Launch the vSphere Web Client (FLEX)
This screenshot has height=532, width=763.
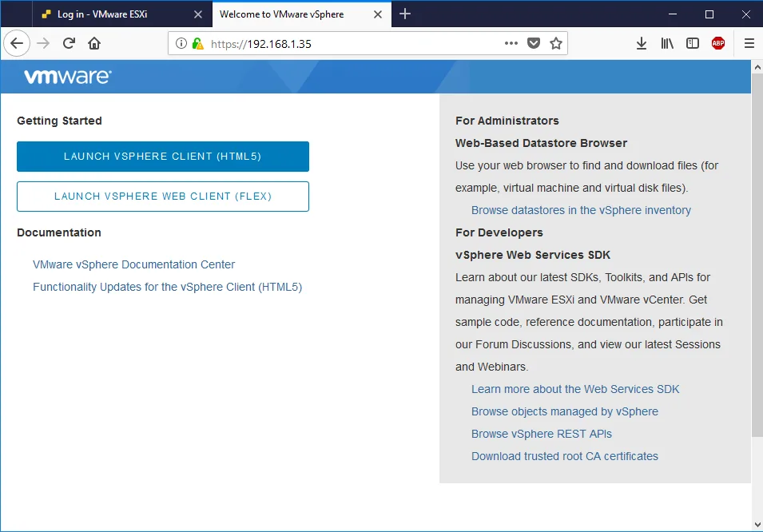[x=162, y=197]
